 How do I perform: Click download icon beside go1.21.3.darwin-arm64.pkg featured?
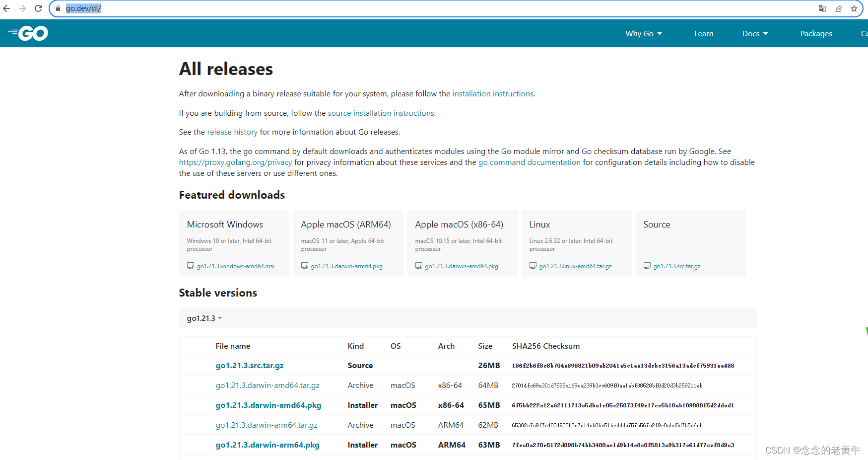click(x=305, y=266)
